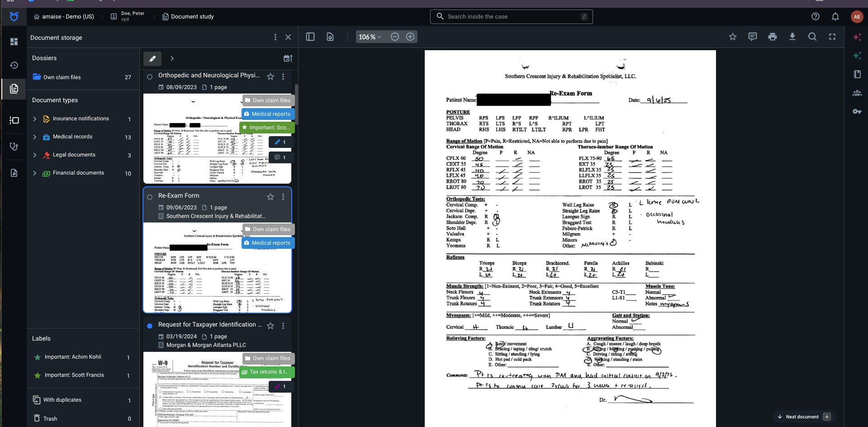Viewport: 868px width, 427px height.
Task: Click the Important: Sco... green tag
Action: (x=267, y=128)
